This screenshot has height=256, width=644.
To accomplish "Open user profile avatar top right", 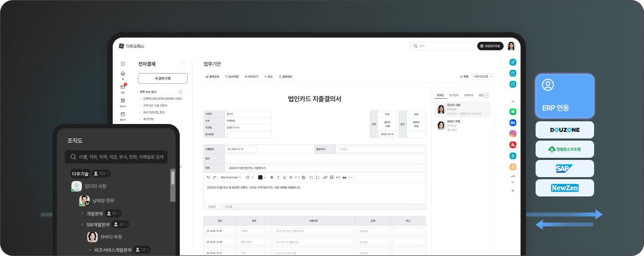I will [511, 46].
